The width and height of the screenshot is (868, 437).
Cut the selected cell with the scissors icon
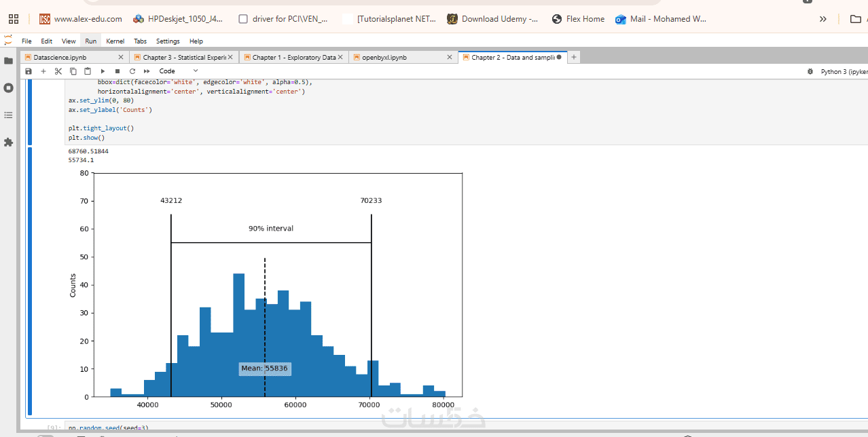[x=58, y=71]
